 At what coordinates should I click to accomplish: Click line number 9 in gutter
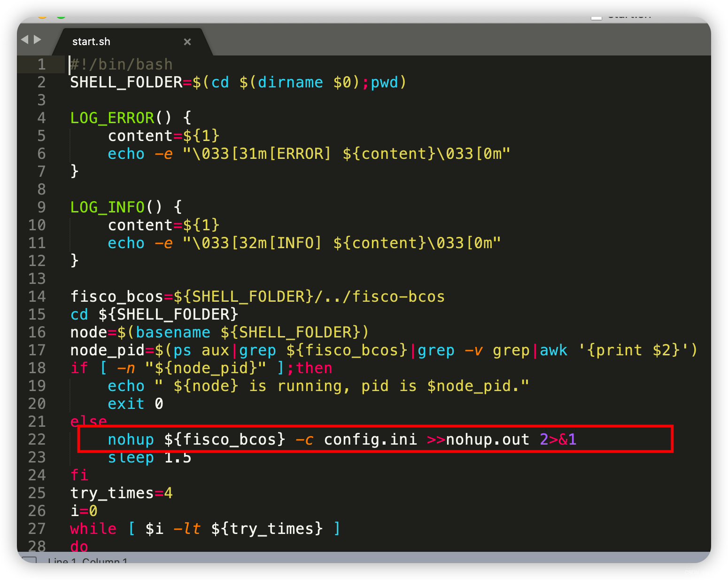click(x=42, y=207)
